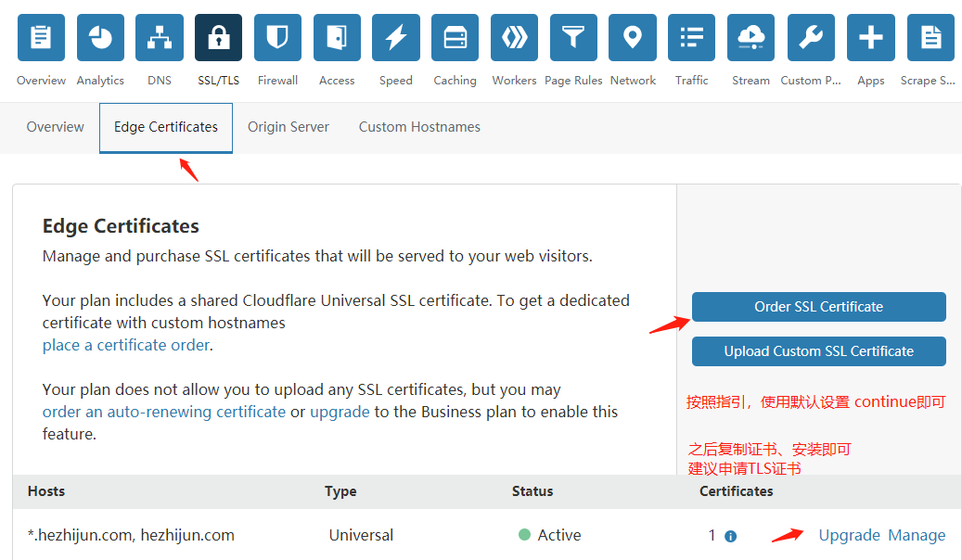Open the Analytics pie chart icon
Image resolution: width=962 pixels, height=560 pixels.
pyautogui.click(x=100, y=38)
